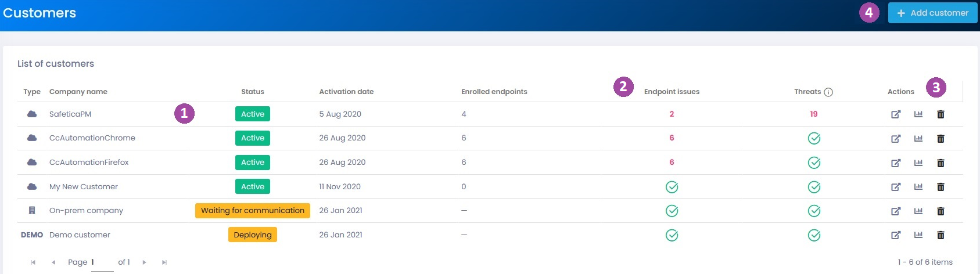980x274 pixels.
Task: Click Waiting for communication status badge
Action: [x=253, y=211]
